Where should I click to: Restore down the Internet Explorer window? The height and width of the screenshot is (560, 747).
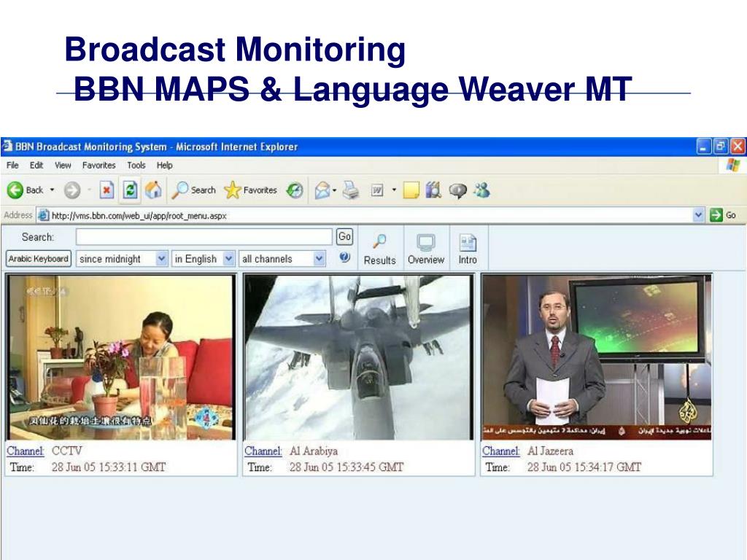720,146
